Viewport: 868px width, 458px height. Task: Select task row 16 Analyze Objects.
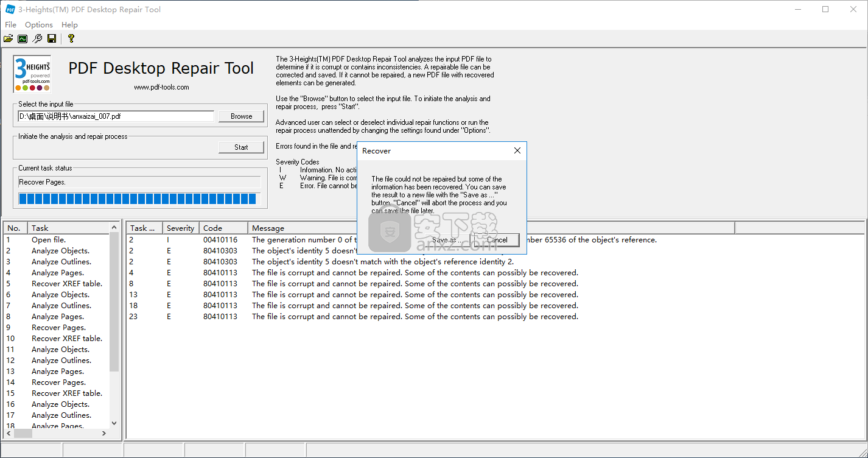point(57,404)
